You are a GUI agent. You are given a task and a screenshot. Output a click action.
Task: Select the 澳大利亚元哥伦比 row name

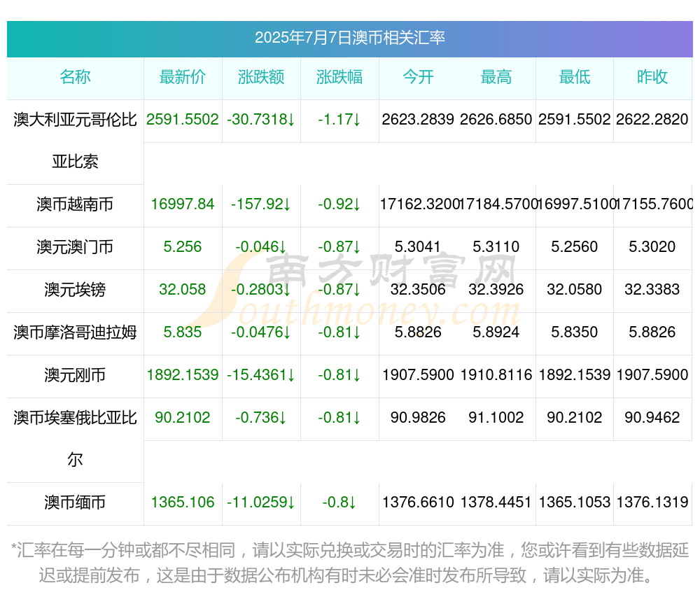75,119
